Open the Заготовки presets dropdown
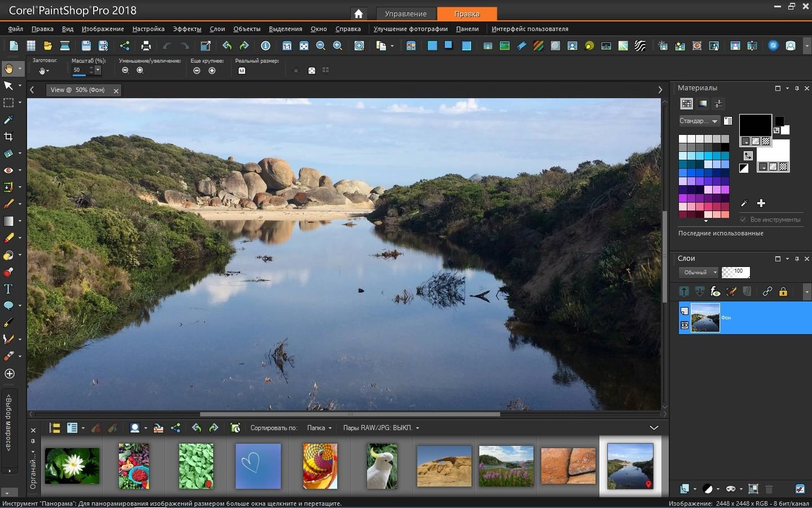The image size is (812, 508). [x=43, y=71]
